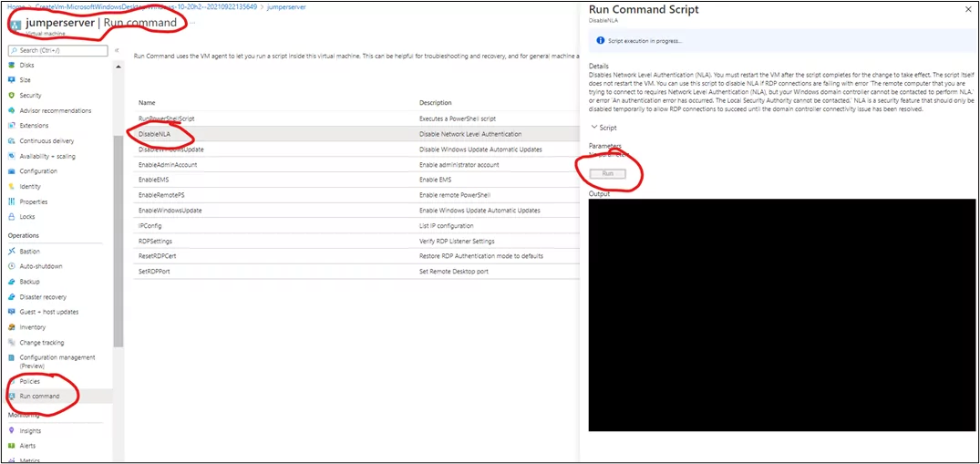Screen dimensions: 980x464
Task: Click the Search (Ctrl+/) field
Action: (58, 50)
